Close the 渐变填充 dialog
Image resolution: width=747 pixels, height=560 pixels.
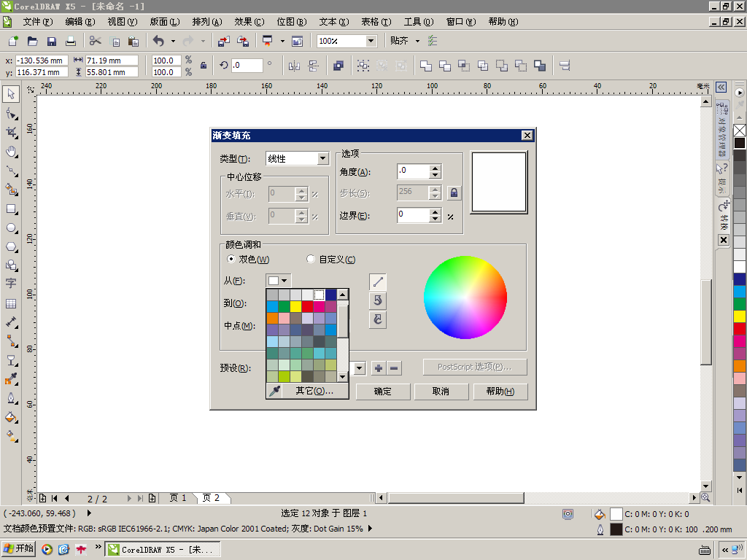pyautogui.click(x=527, y=135)
